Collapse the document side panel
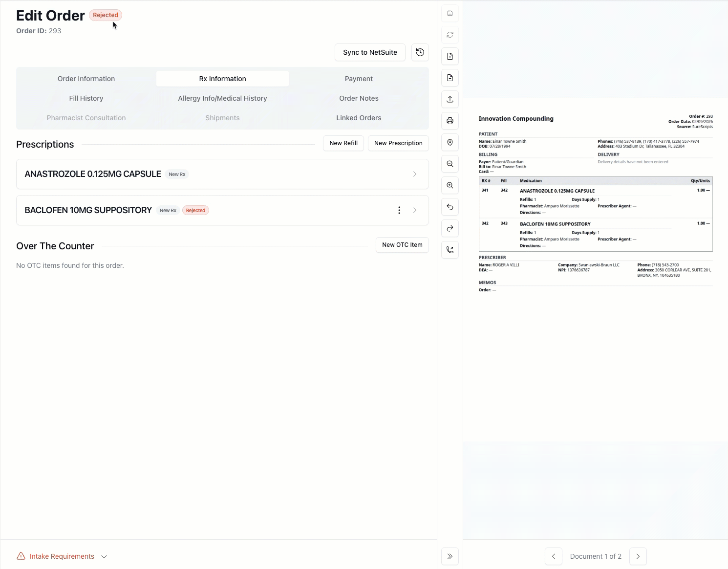This screenshot has width=728, height=569. 450,556
